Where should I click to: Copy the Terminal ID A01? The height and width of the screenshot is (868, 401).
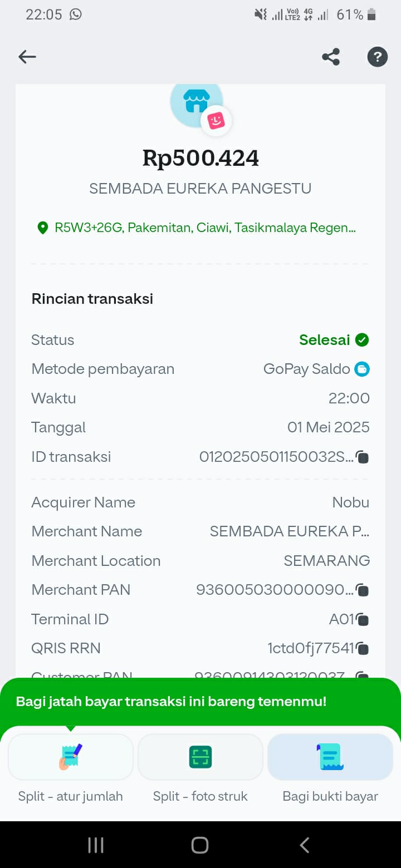363,619
